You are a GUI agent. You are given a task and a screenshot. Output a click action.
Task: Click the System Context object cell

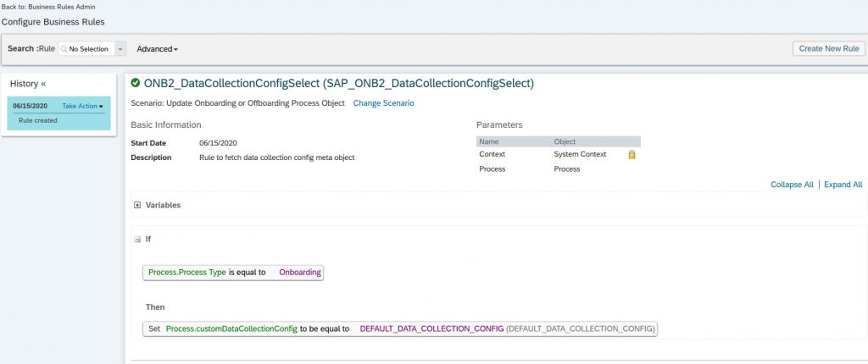(580, 154)
